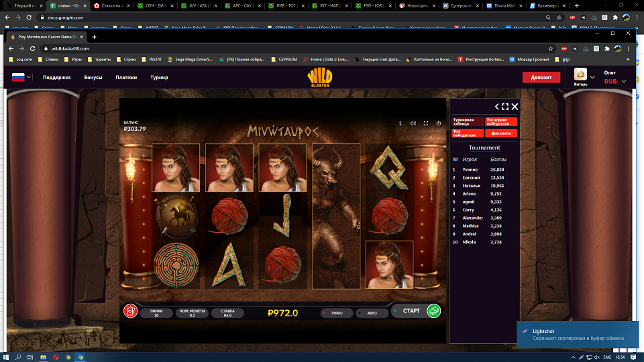Screen dimensions: 644x362
Task: Change the Ставка bet amount
Action: (227, 313)
